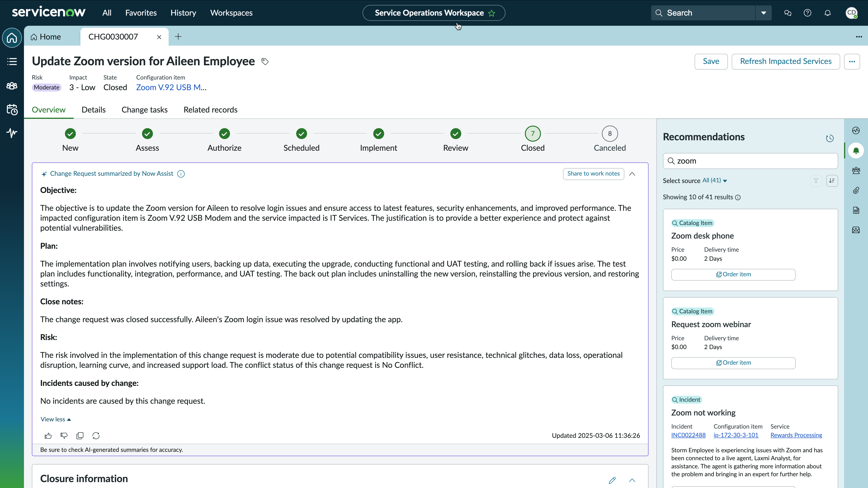Click the results info icon
The width and height of the screenshot is (868, 488).
click(738, 197)
